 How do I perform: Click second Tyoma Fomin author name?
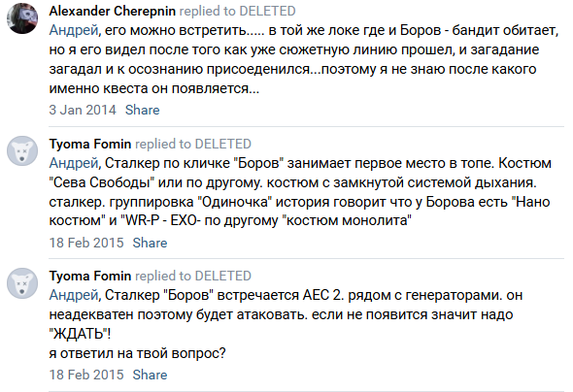[x=90, y=276]
